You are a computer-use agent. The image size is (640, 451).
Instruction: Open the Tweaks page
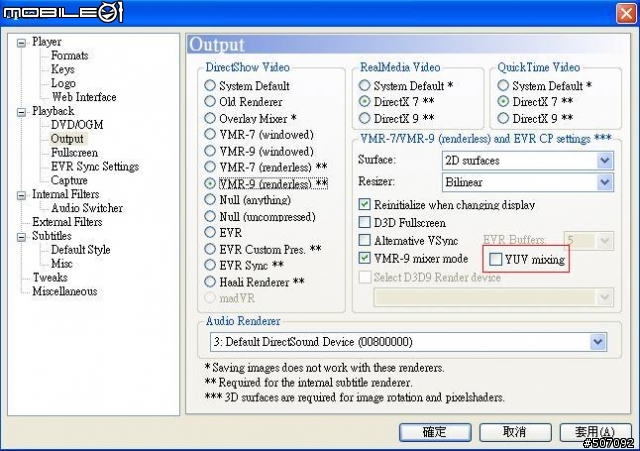tap(50, 278)
